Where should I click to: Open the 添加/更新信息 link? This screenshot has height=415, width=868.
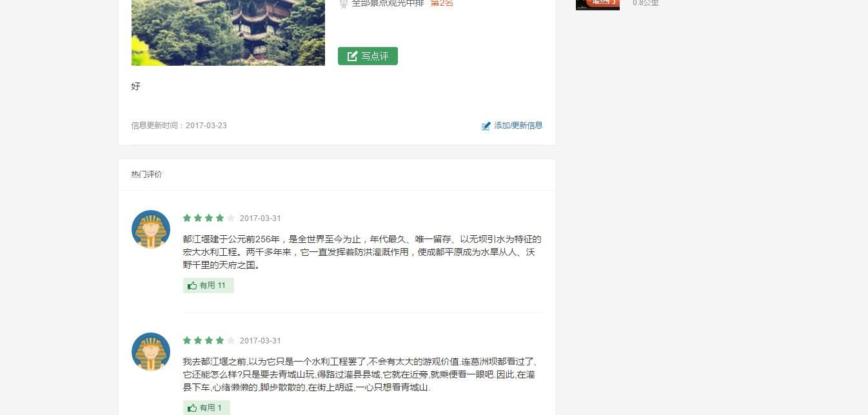(x=518, y=126)
